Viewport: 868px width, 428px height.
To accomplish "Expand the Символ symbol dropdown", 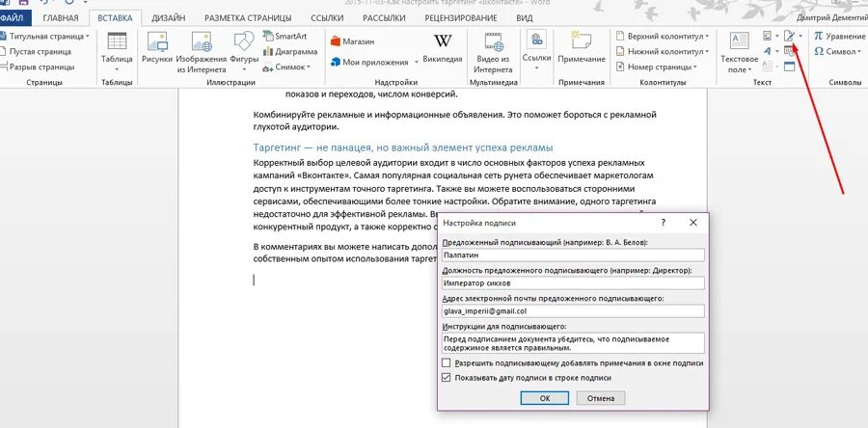I will tap(859, 51).
